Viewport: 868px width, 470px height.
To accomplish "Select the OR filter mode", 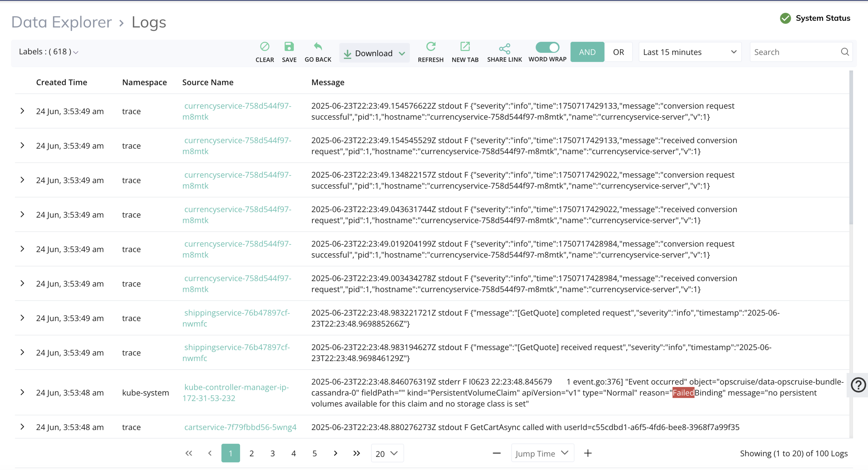I will click(618, 52).
